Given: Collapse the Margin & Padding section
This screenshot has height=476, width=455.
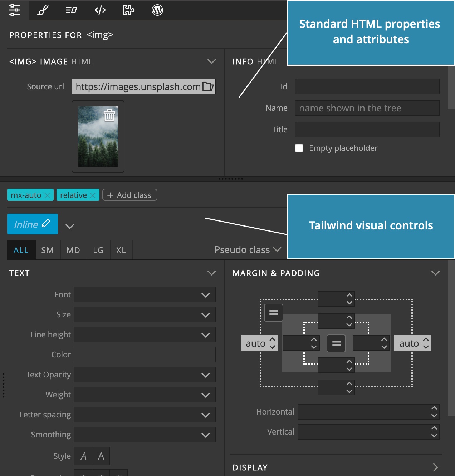Looking at the screenshot, I should [x=435, y=273].
